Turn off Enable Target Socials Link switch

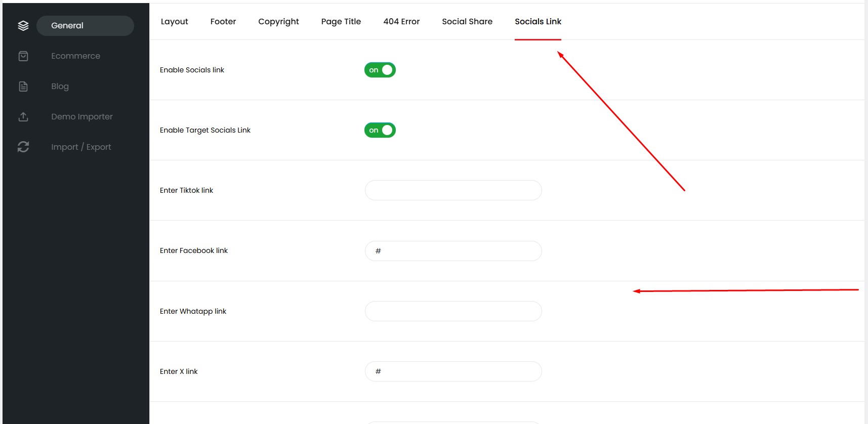point(380,130)
